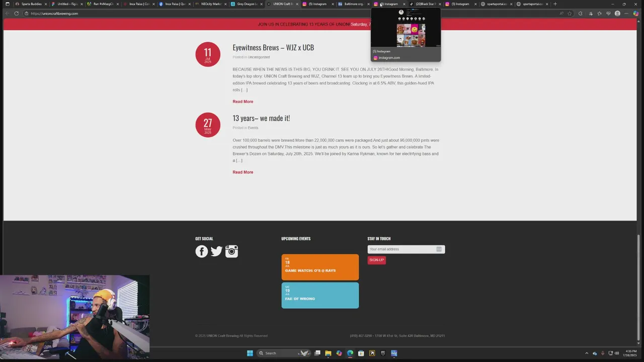Viewport: 644px width, 362px height.
Task: Open a new browser tab
Action: point(555,4)
